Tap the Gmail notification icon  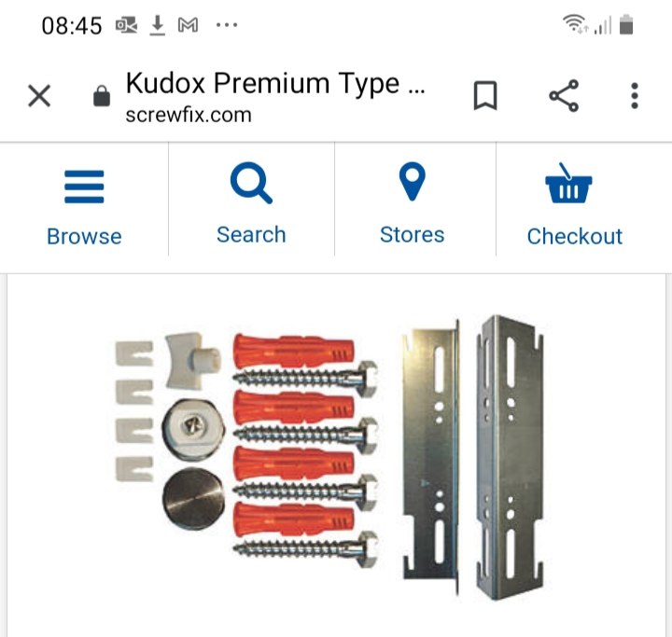[x=189, y=25]
